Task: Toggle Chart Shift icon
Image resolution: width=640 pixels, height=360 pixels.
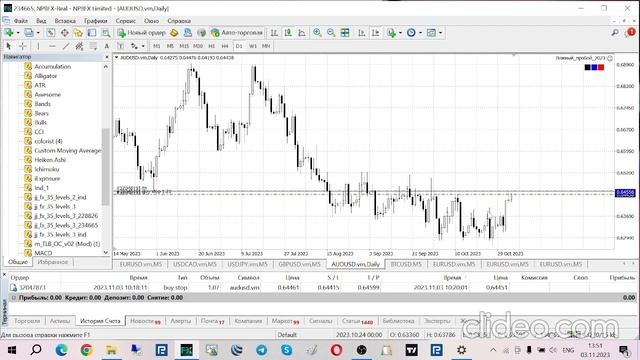Action: pos(376,33)
